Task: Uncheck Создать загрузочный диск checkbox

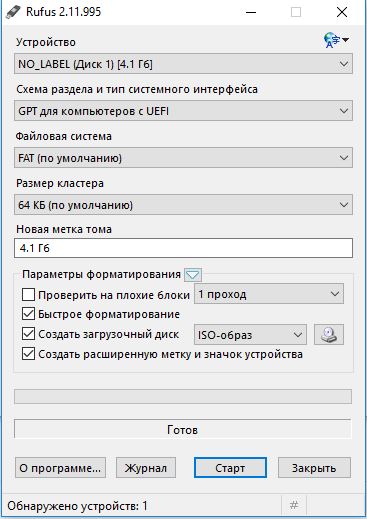Action: pyautogui.click(x=28, y=334)
